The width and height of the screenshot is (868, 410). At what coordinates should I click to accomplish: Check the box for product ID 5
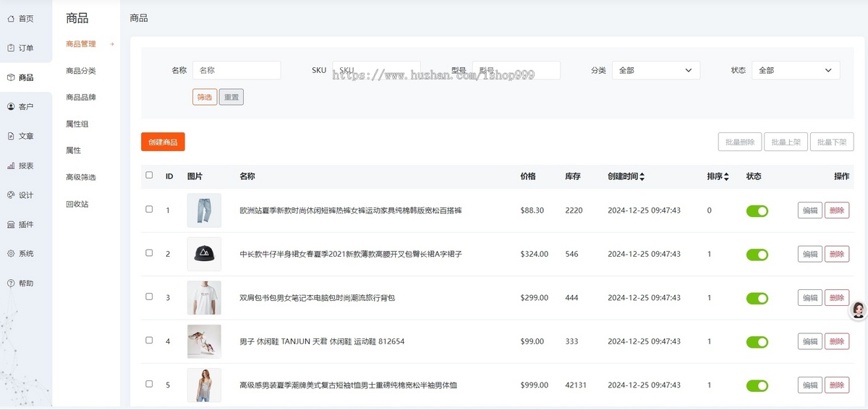tap(149, 384)
